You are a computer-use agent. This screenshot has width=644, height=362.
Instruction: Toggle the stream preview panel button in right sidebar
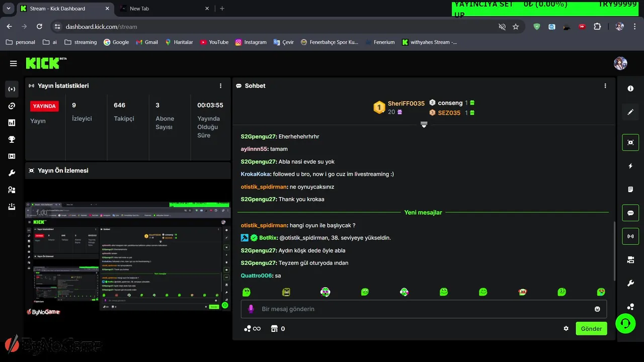[630, 142]
